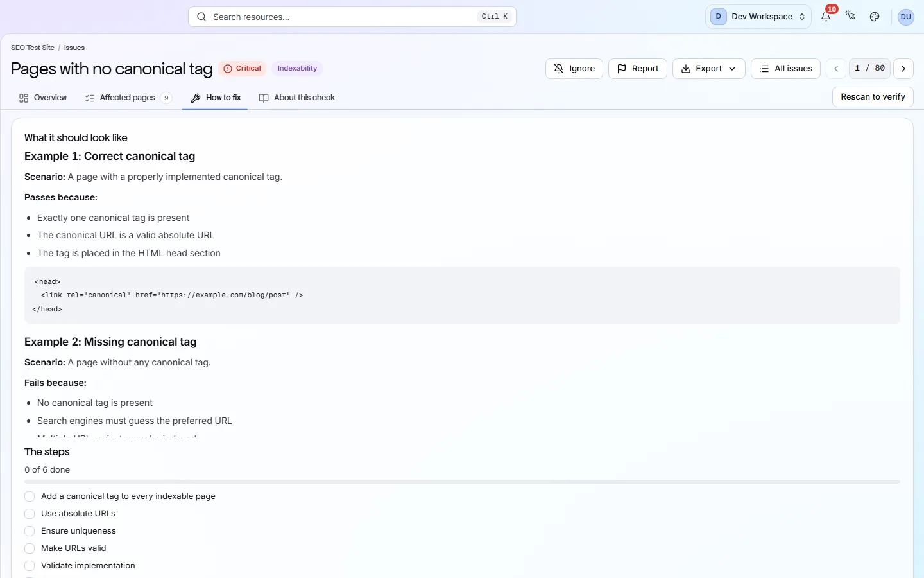924x578 pixels.
Task: Open SEO Test Site breadcrumb link
Action: pyautogui.click(x=33, y=48)
